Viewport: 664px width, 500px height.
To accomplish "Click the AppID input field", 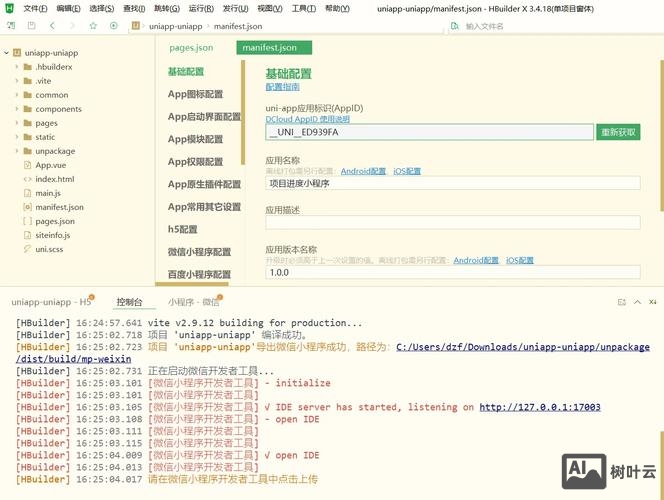I will [429, 132].
